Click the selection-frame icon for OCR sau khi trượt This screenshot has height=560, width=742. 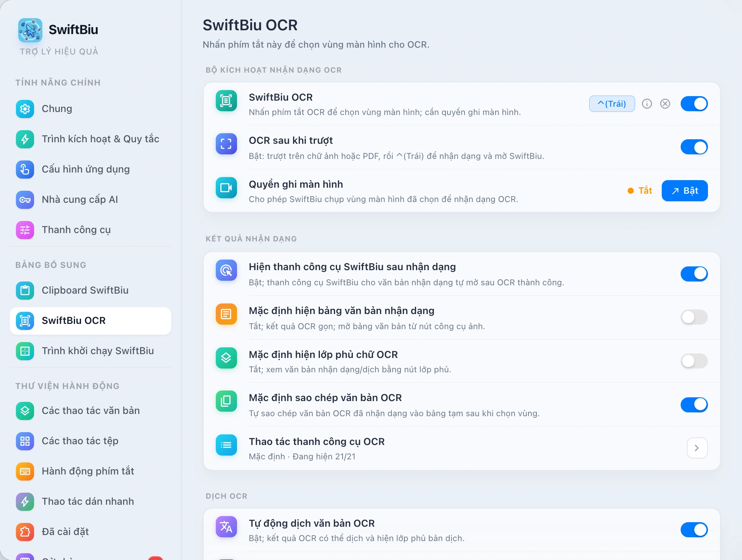pyautogui.click(x=226, y=144)
